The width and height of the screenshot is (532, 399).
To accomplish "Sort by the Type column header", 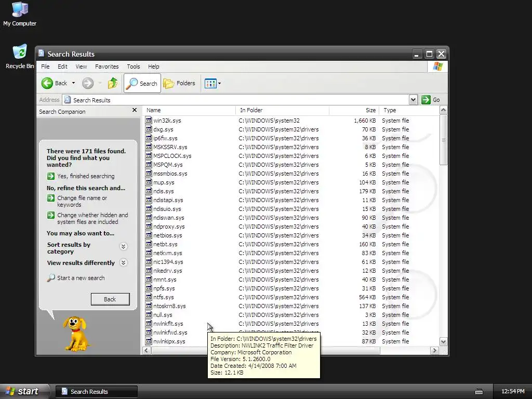I will coord(409,110).
